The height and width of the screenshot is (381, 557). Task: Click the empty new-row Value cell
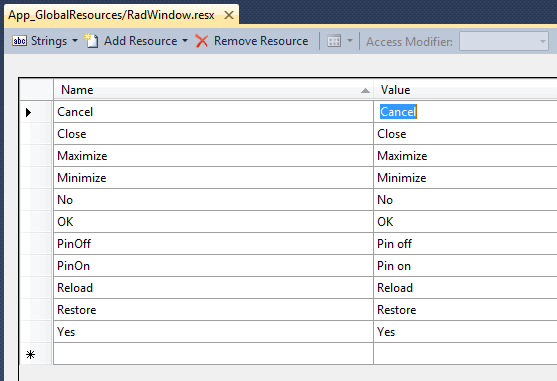[x=465, y=354]
